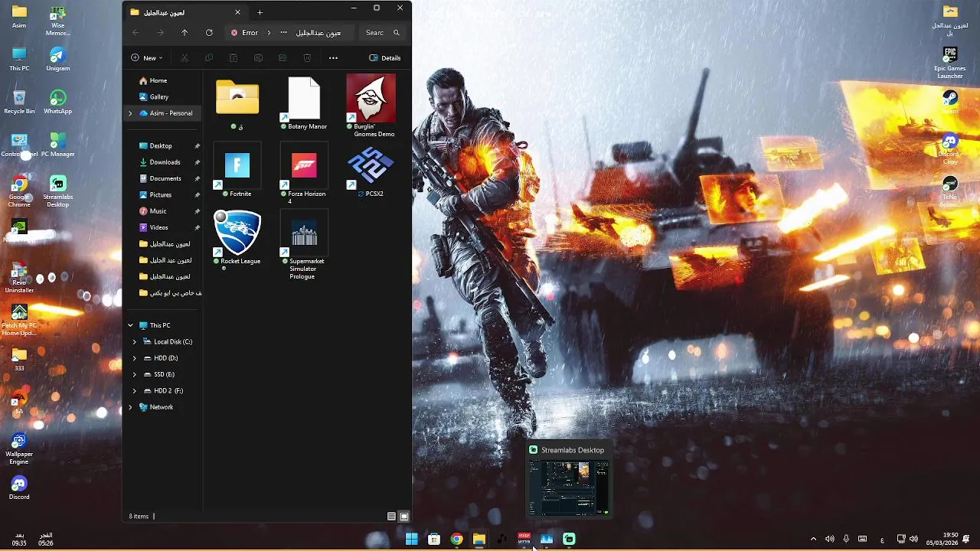
Task: Click the Delete trash icon in toolbar
Action: [307, 58]
